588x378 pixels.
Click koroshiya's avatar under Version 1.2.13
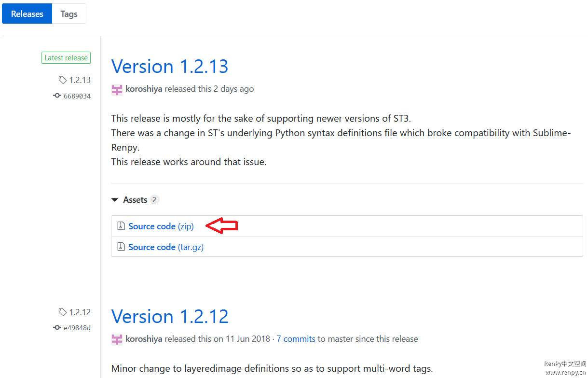[x=117, y=89]
